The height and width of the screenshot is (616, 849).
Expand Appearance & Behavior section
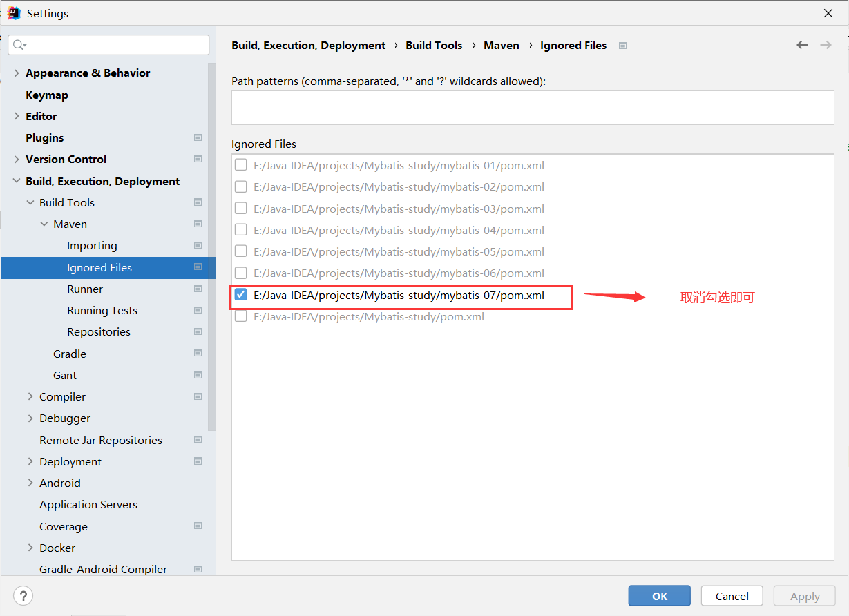tap(17, 73)
